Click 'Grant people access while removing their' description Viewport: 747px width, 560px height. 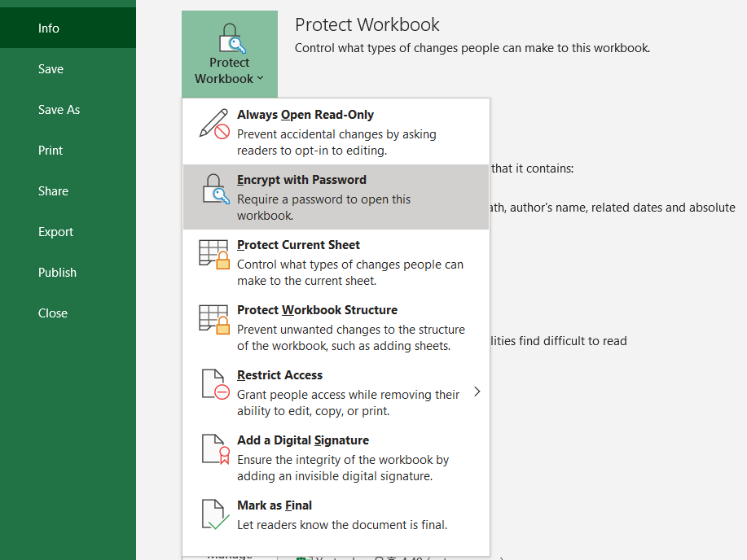pyautogui.click(x=349, y=395)
